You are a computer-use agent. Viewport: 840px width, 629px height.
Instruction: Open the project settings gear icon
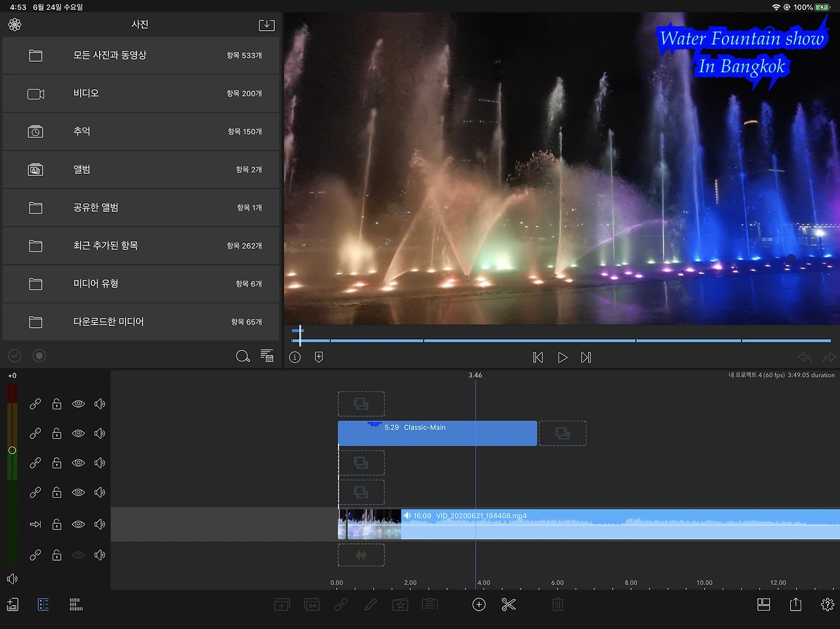coord(827,605)
